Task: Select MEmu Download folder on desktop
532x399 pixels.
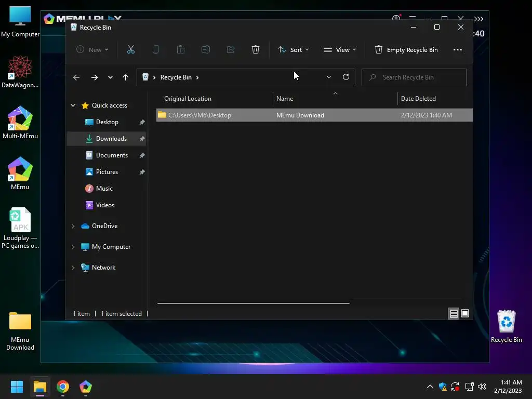Action: point(20,331)
